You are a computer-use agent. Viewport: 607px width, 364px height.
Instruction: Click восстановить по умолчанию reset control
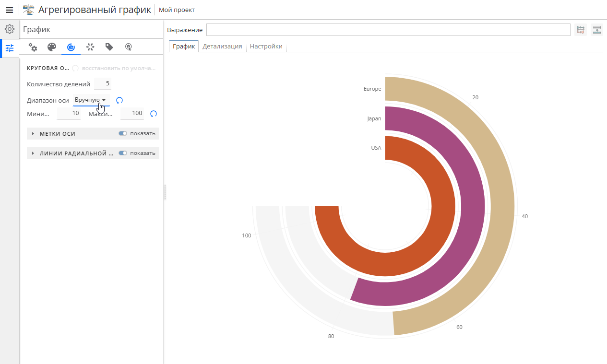pyautogui.click(x=75, y=68)
